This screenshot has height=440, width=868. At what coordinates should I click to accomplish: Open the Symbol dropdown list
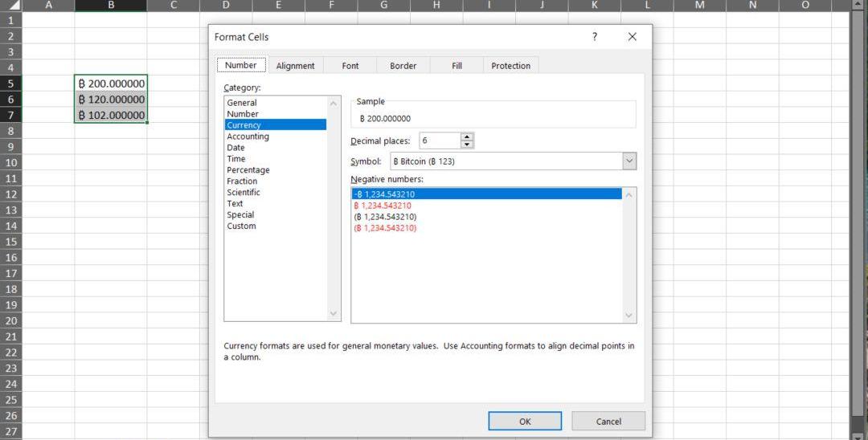(629, 161)
